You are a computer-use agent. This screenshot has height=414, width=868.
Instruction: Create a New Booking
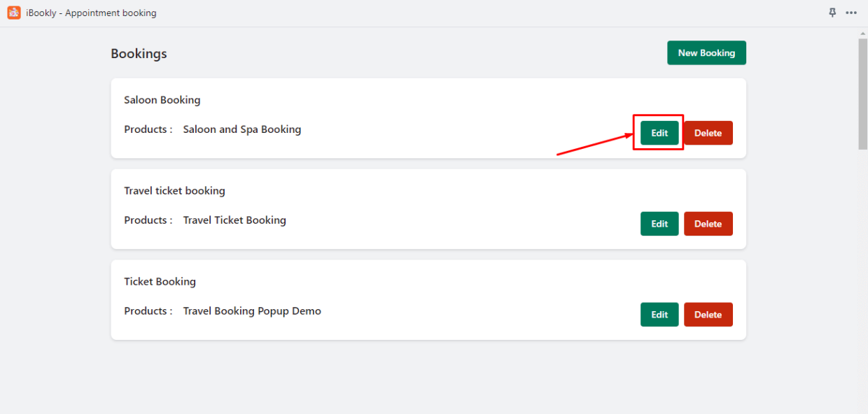point(706,52)
